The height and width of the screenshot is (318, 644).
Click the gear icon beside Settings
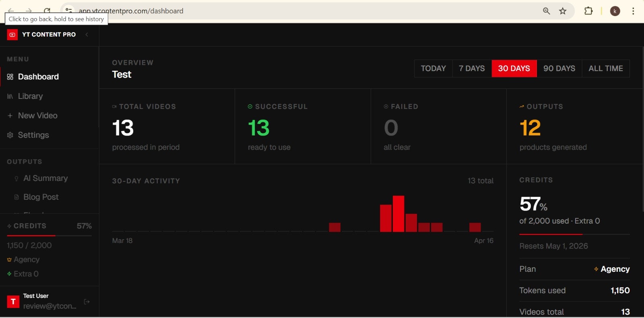tap(10, 135)
